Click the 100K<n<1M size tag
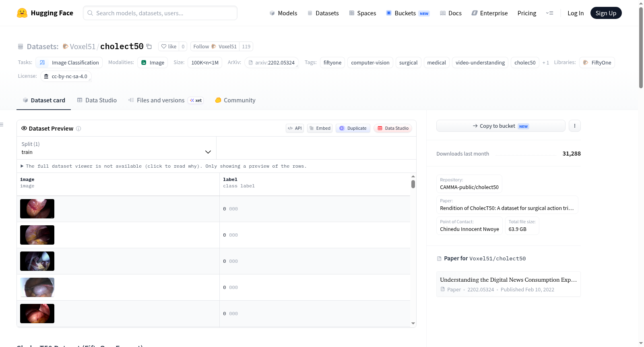This screenshot has width=644, height=347. (205, 62)
